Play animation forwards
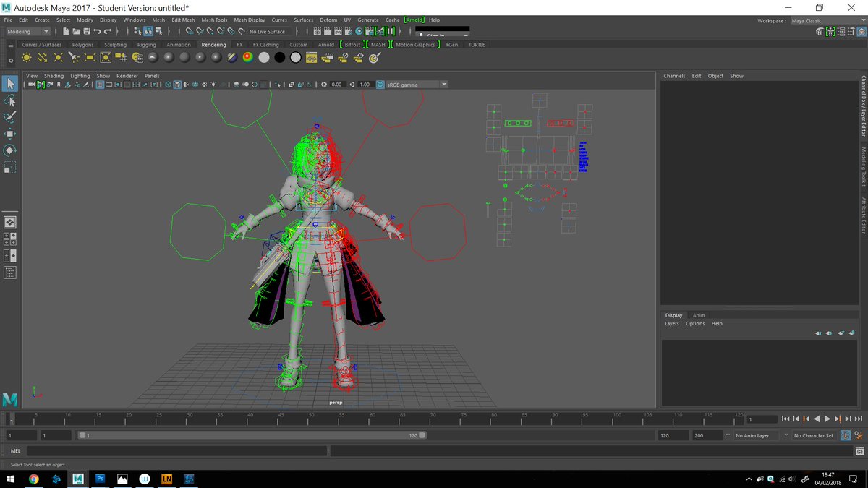Viewport: 868px width, 488px height. point(827,419)
